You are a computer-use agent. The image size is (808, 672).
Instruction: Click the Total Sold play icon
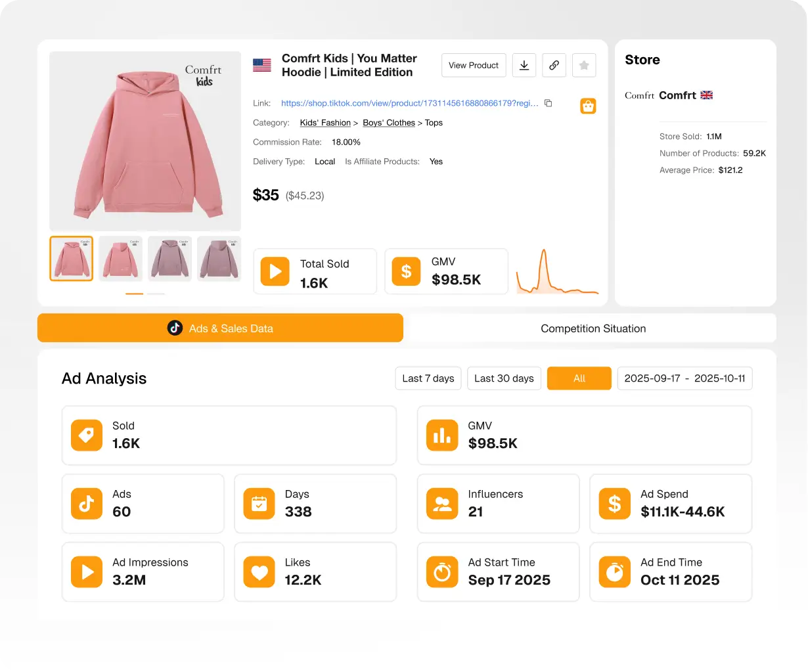point(275,271)
